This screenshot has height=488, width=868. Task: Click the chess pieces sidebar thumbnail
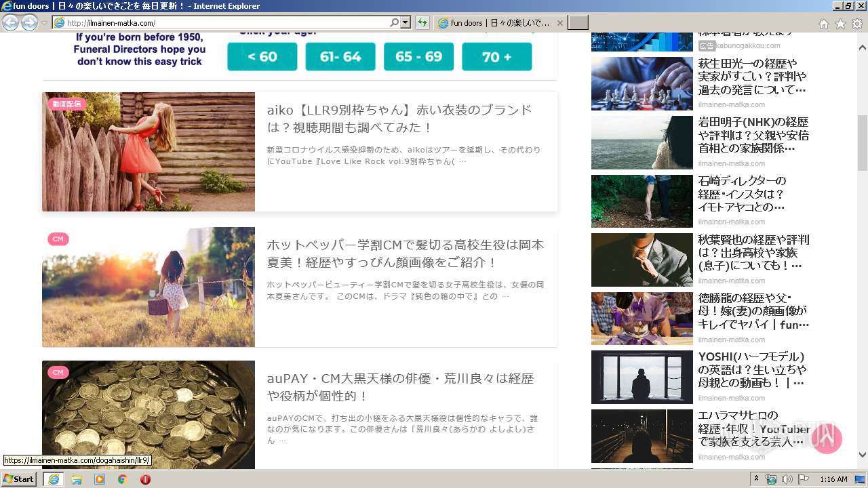click(642, 83)
